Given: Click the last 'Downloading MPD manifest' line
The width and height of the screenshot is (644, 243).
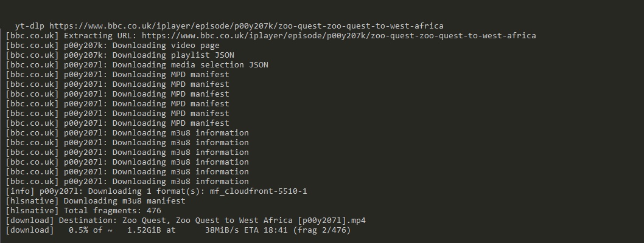Looking at the screenshot, I should click(170, 123).
